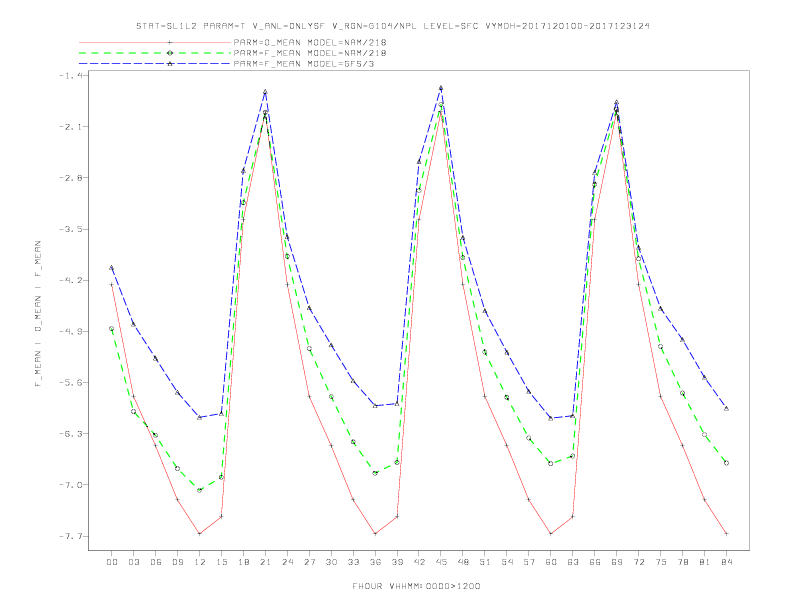Click forecast hour tick label 57
This screenshot has height=612, width=792.
pos(529,562)
